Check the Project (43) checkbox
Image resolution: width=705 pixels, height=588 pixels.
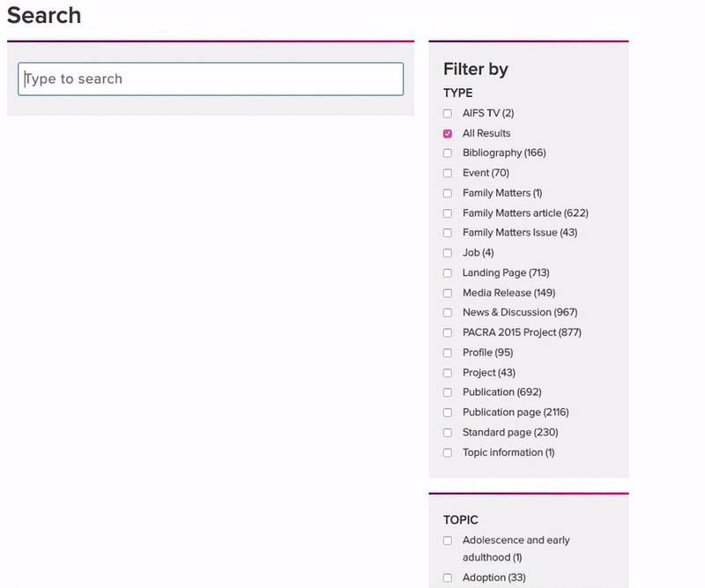point(448,373)
